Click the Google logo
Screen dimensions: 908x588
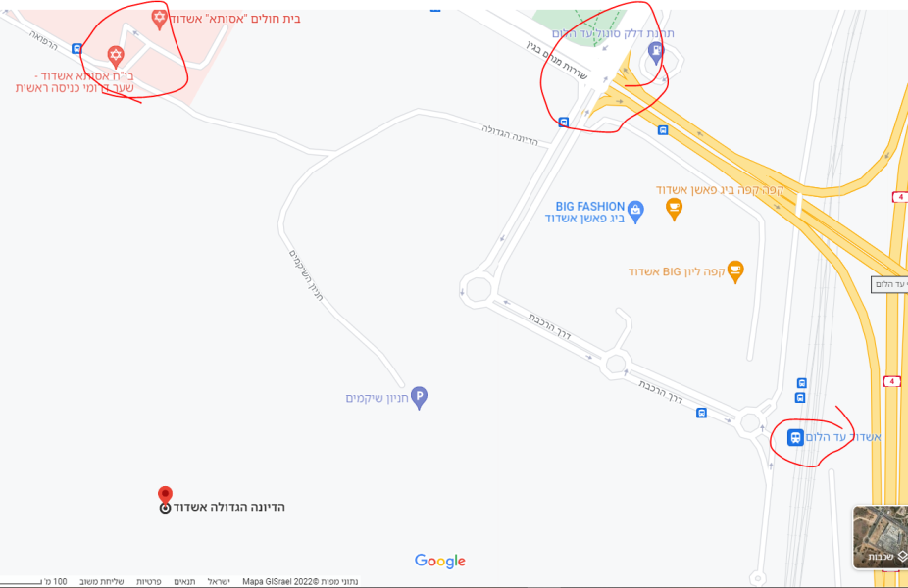coord(440,561)
